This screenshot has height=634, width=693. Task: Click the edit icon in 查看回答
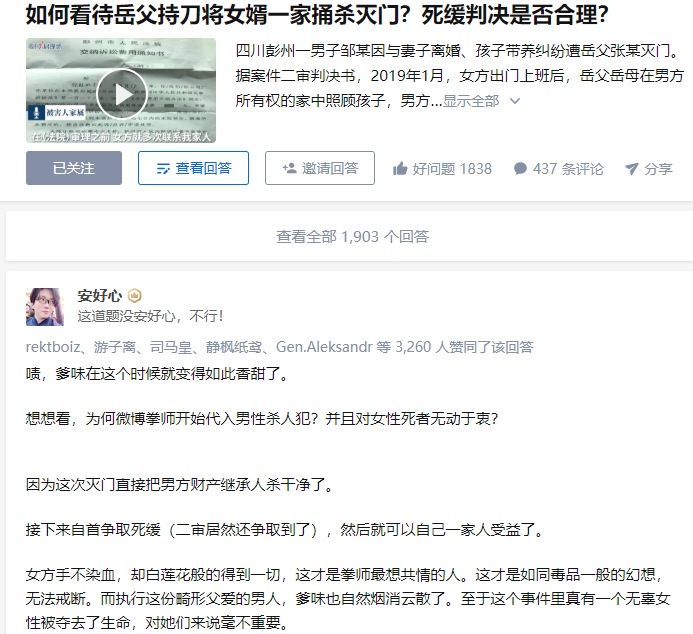pyautogui.click(x=163, y=169)
